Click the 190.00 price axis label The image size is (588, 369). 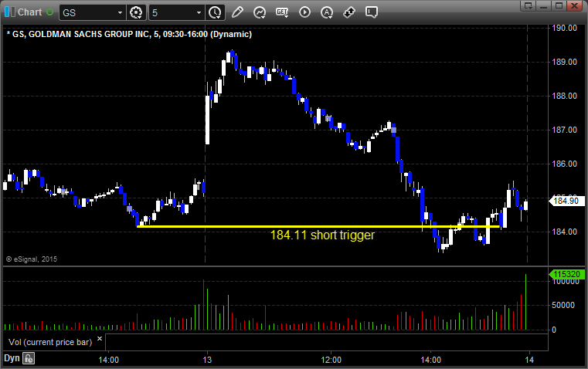[x=564, y=28]
